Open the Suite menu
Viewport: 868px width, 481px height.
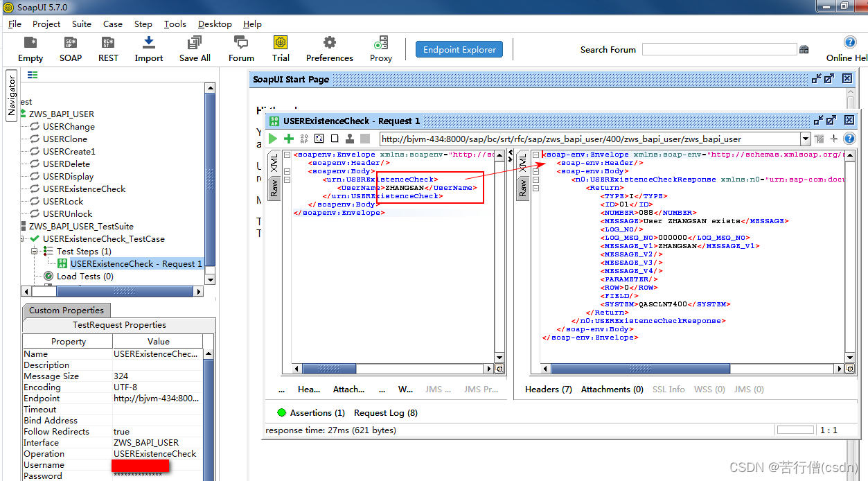82,24
